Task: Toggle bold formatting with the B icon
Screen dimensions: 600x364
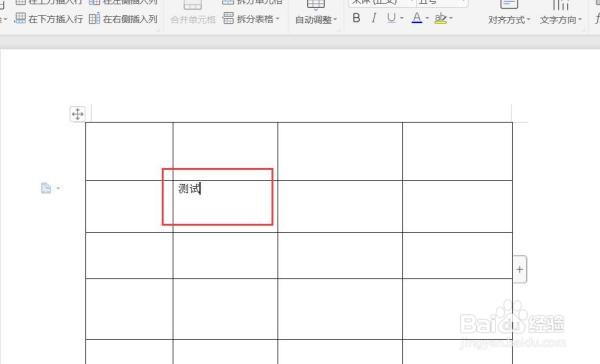Action: (x=356, y=18)
